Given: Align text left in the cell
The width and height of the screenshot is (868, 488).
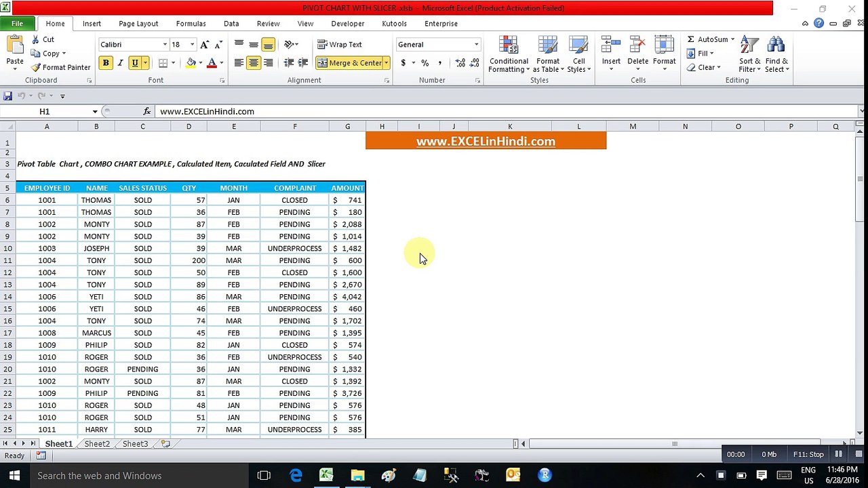Looking at the screenshot, I should [x=239, y=63].
